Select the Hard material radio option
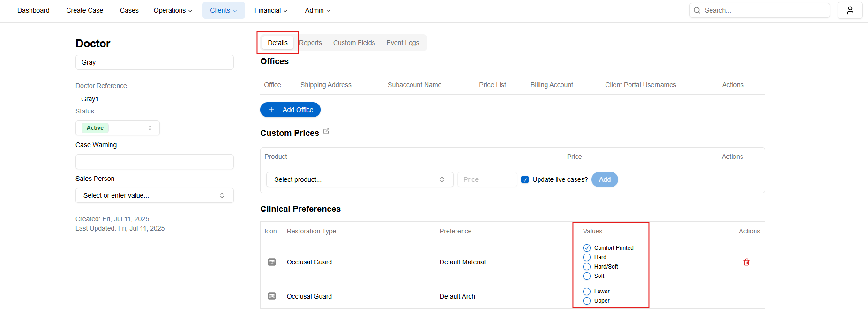This screenshot has width=868, height=314. coord(587,257)
